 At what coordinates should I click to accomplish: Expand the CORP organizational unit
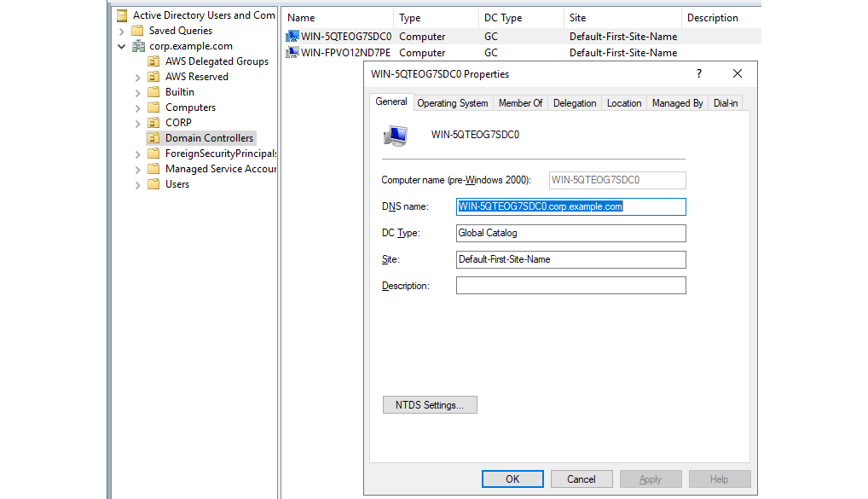click(138, 122)
